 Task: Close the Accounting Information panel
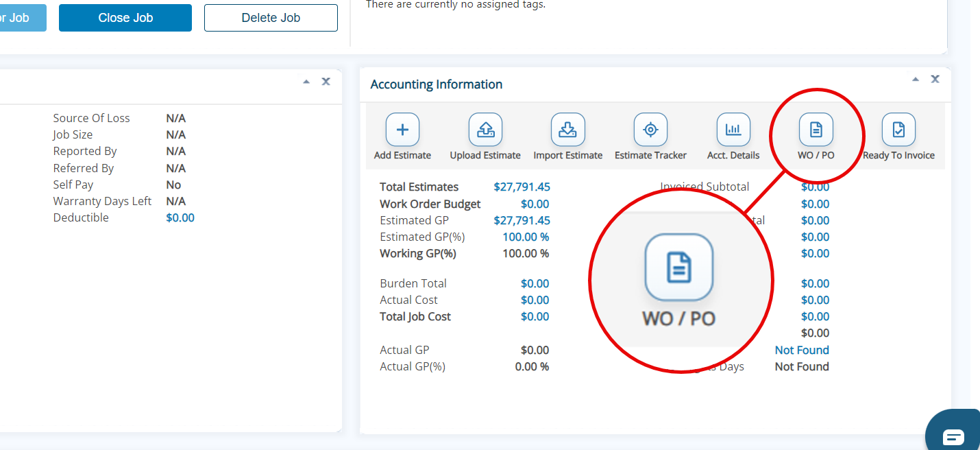[x=935, y=79]
